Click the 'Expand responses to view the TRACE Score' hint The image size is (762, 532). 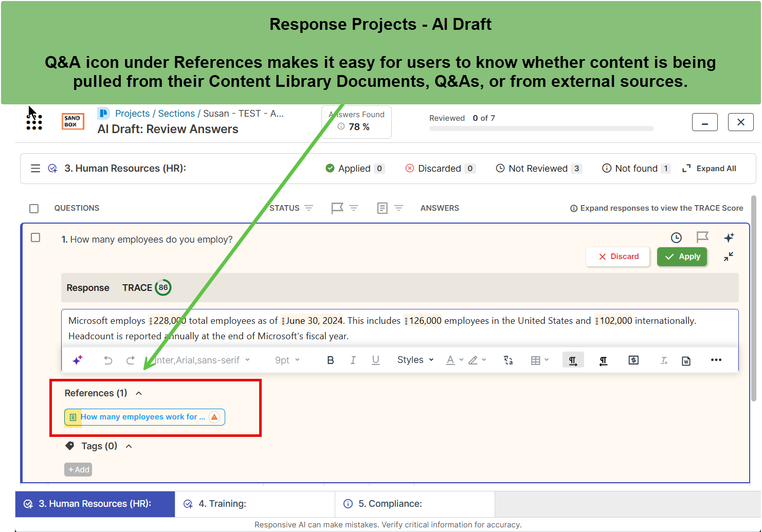click(x=657, y=208)
